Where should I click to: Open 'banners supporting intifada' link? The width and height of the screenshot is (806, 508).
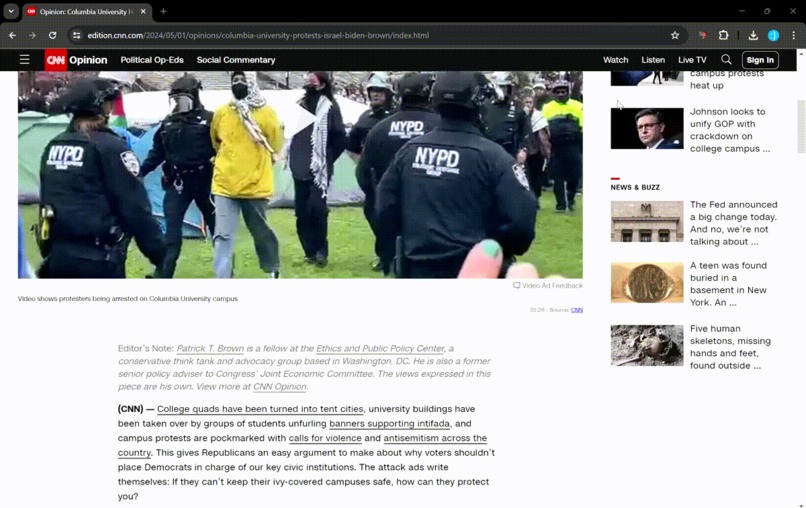coord(389,424)
